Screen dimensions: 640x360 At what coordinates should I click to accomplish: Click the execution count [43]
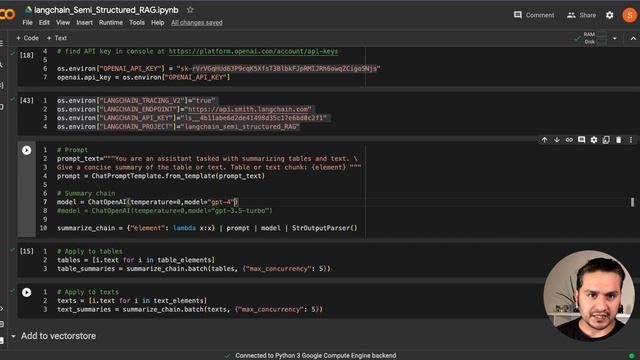pos(27,100)
